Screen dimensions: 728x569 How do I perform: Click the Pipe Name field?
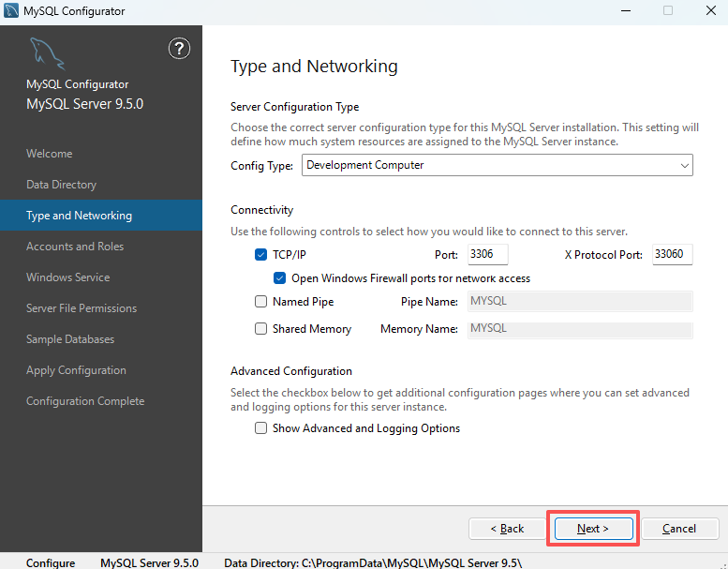pyautogui.click(x=580, y=302)
